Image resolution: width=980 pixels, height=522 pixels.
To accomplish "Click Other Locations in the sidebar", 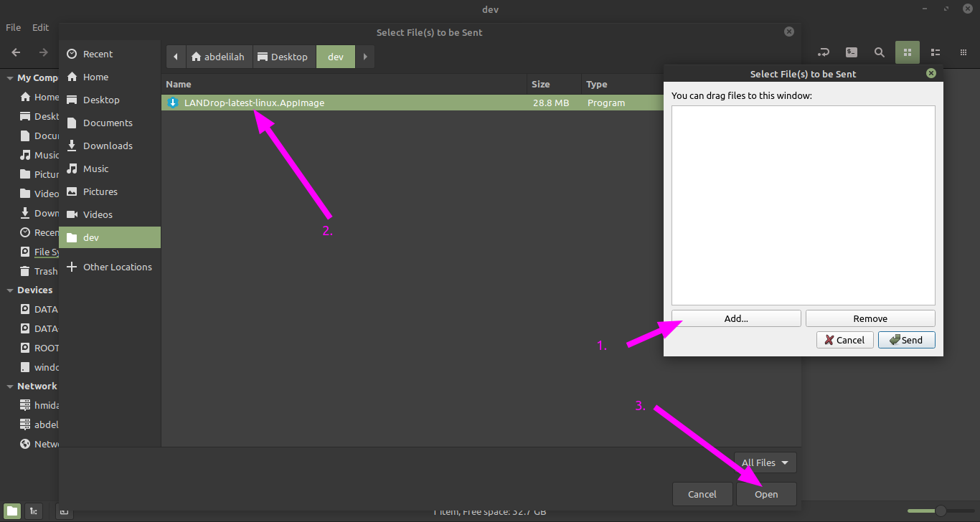I will pos(117,267).
